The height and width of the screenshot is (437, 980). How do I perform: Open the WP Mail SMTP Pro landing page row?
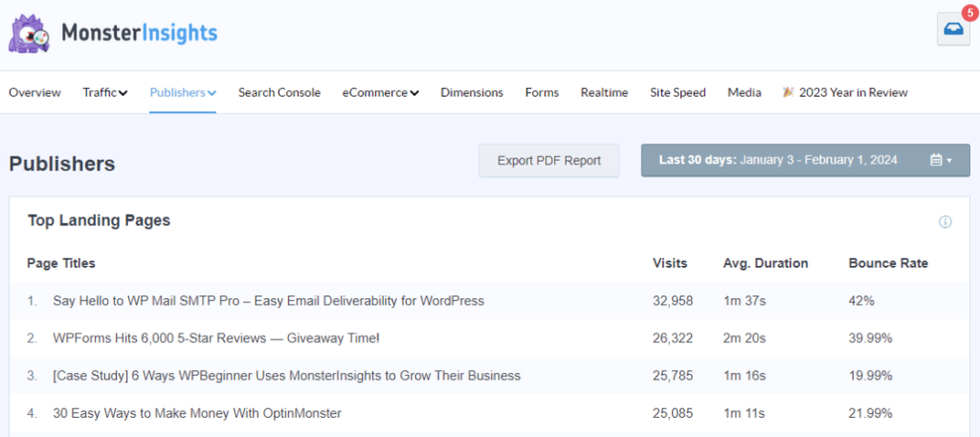click(x=268, y=300)
